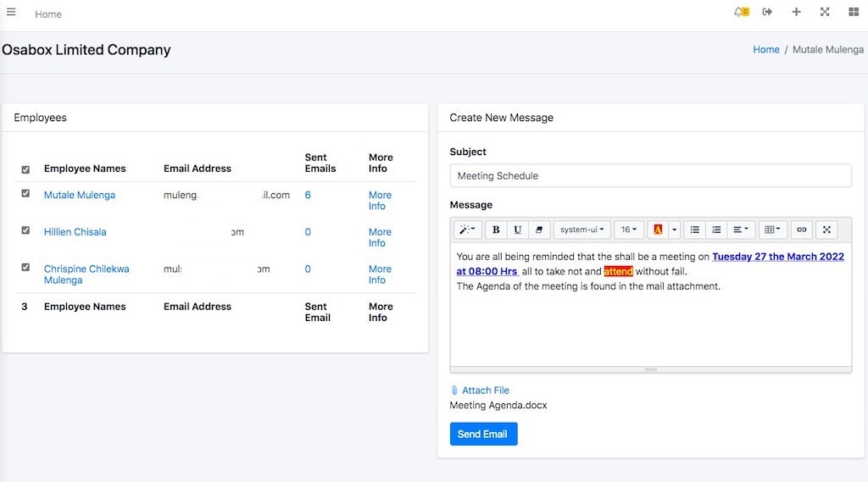
Task: Uncheck Chrispine Chilekwa Mulenga's checkbox
Action: pyautogui.click(x=25, y=268)
